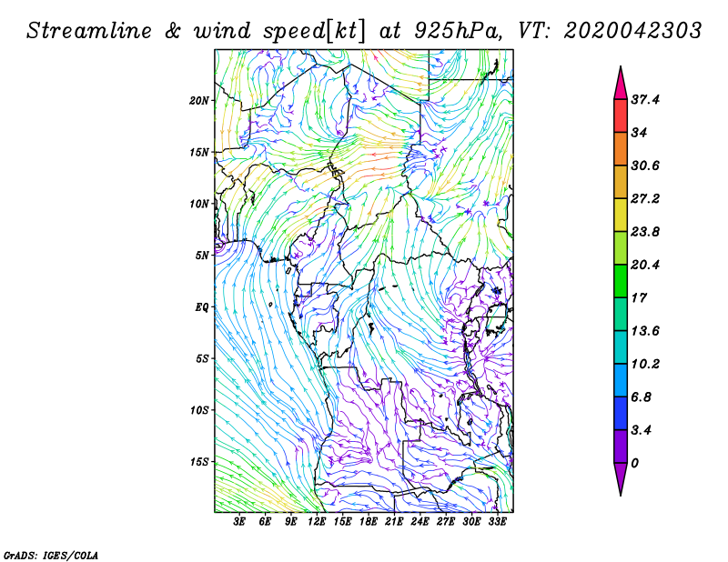Image resolution: width=728 pixels, height=562 pixels.
Task: Click the 33E longitude axis label
Action: (497, 522)
